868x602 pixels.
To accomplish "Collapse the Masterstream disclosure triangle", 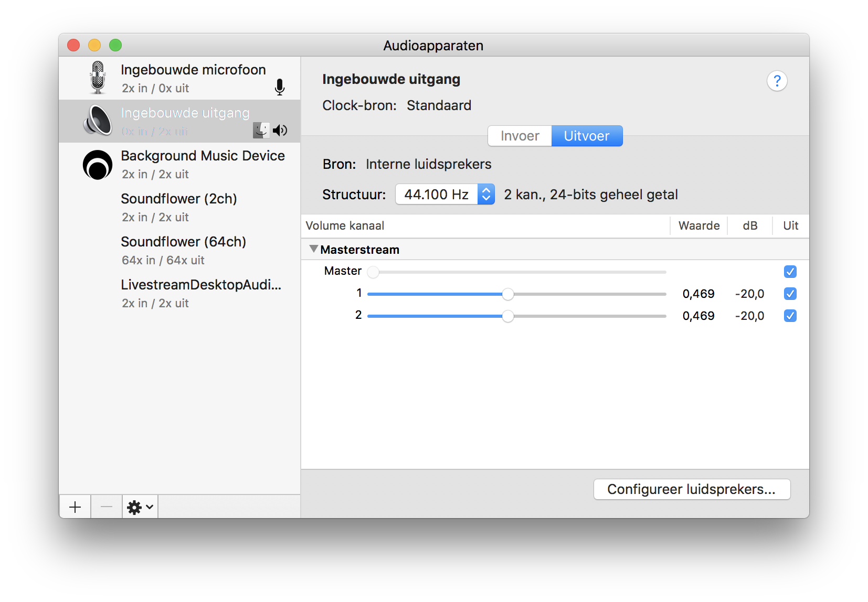I will click(x=313, y=249).
